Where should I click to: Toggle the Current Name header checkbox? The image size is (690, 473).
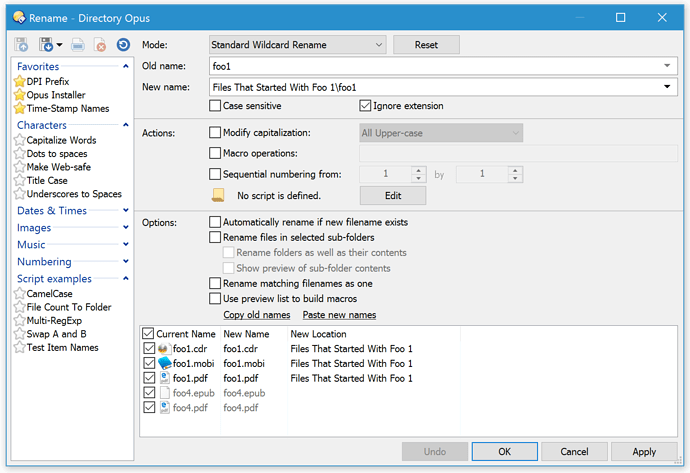point(148,334)
